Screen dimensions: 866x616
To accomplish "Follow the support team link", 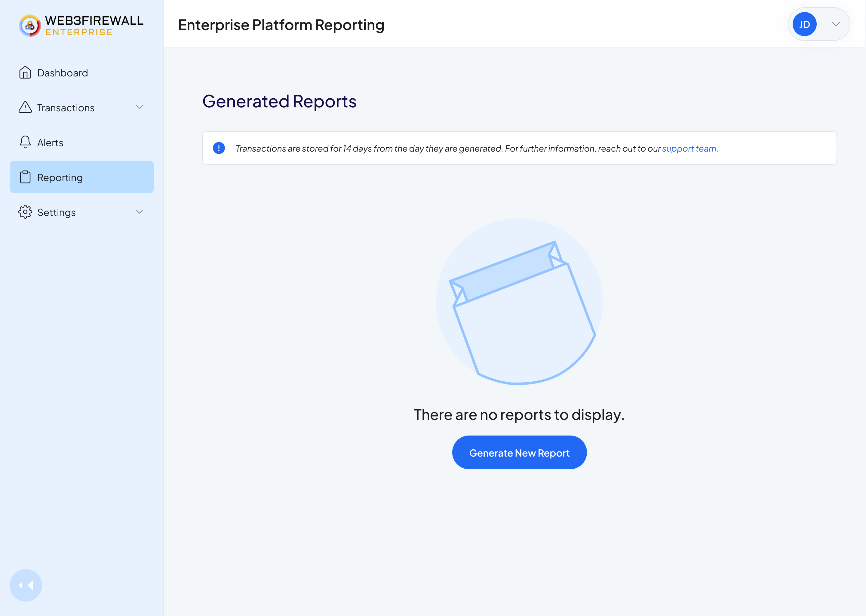I will [689, 148].
